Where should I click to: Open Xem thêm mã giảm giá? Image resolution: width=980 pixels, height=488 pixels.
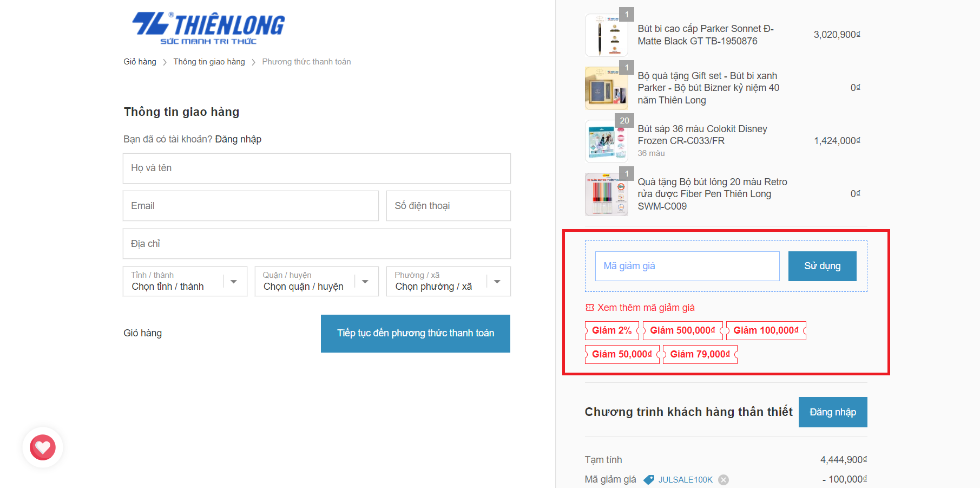[646, 308]
